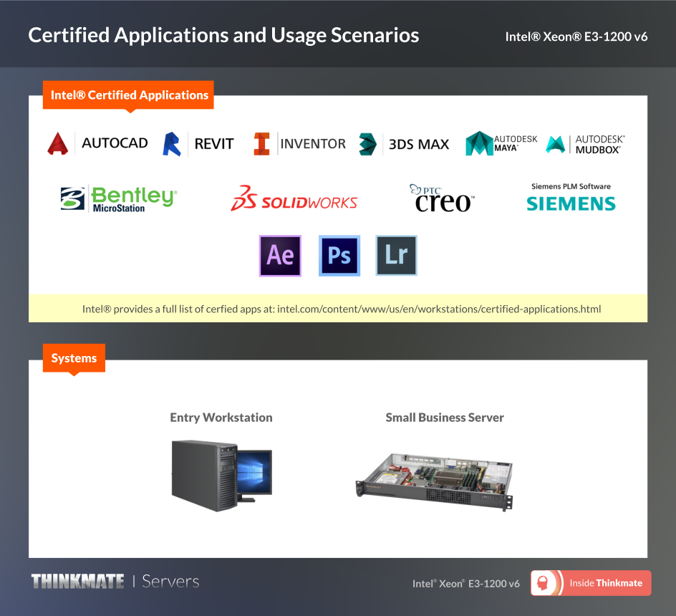Click the Inside Thinkmate head icon
The height and width of the screenshot is (616, 676).
544,583
